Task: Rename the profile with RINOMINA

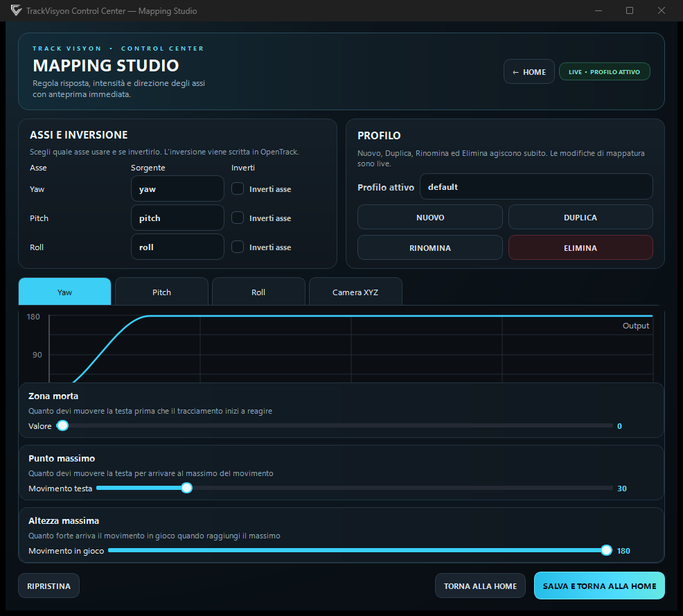Action: tap(430, 248)
